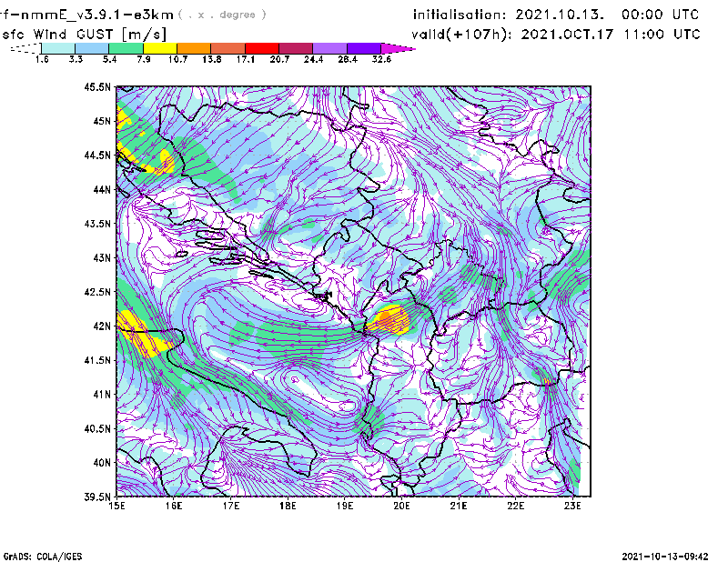Select the "43.5N" latitude label

[98, 224]
